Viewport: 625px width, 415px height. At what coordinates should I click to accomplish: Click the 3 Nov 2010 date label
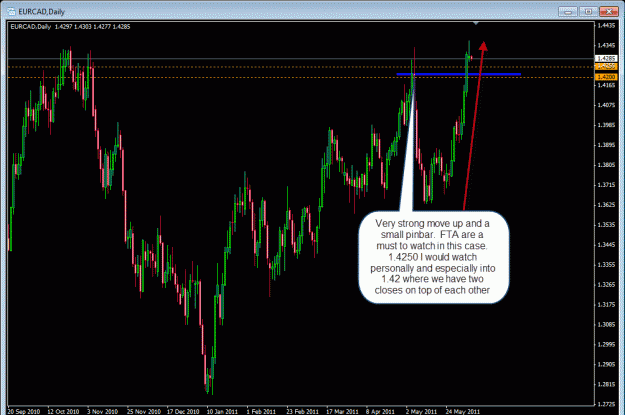[x=102, y=411]
